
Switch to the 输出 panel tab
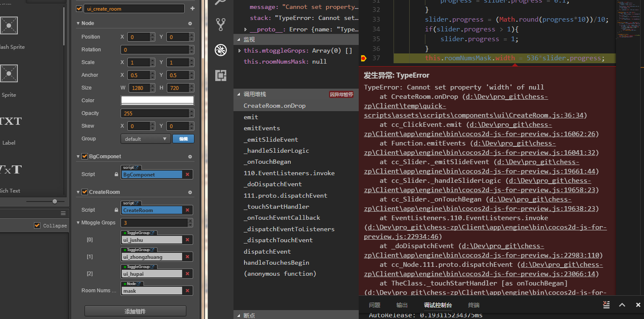402,305
